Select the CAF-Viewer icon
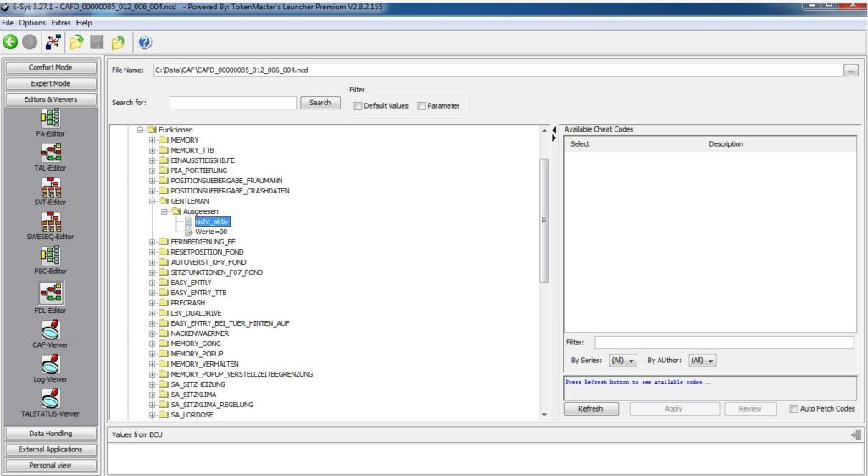 pyautogui.click(x=50, y=329)
